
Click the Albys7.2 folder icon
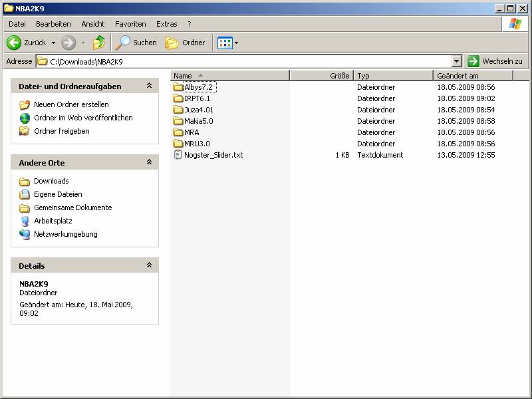178,87
